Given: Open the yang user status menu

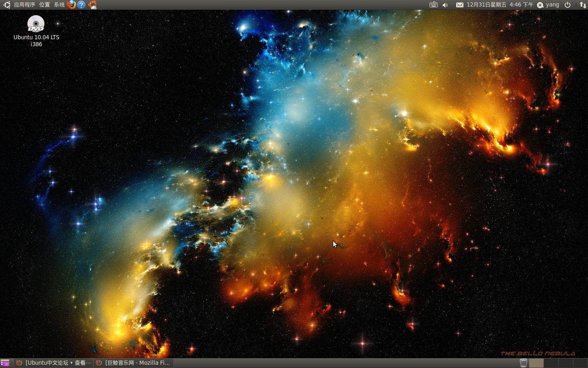Looking at the screenshot, I should 548,5.
